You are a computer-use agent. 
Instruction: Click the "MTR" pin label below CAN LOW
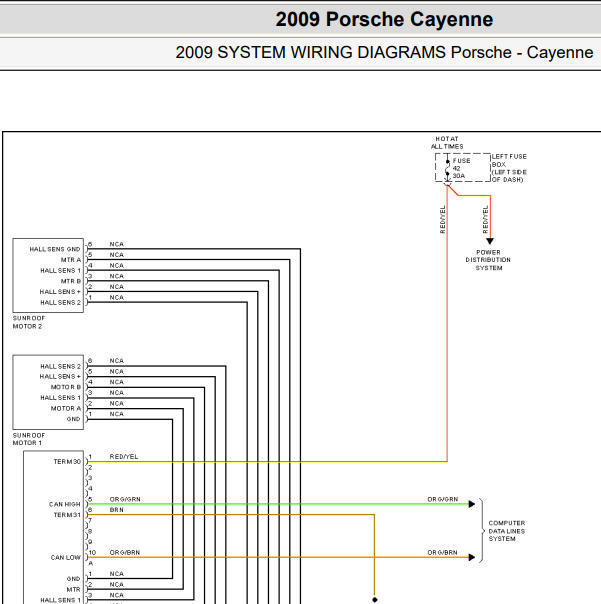pos(73,589)
